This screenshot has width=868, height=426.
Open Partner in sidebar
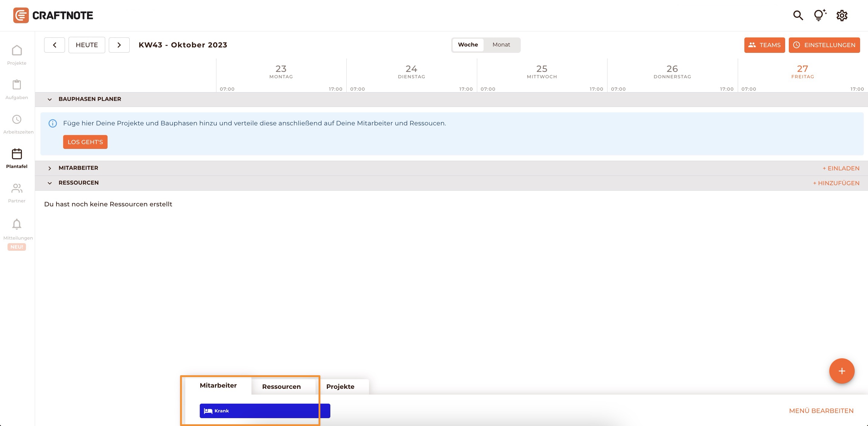(17, 193)
